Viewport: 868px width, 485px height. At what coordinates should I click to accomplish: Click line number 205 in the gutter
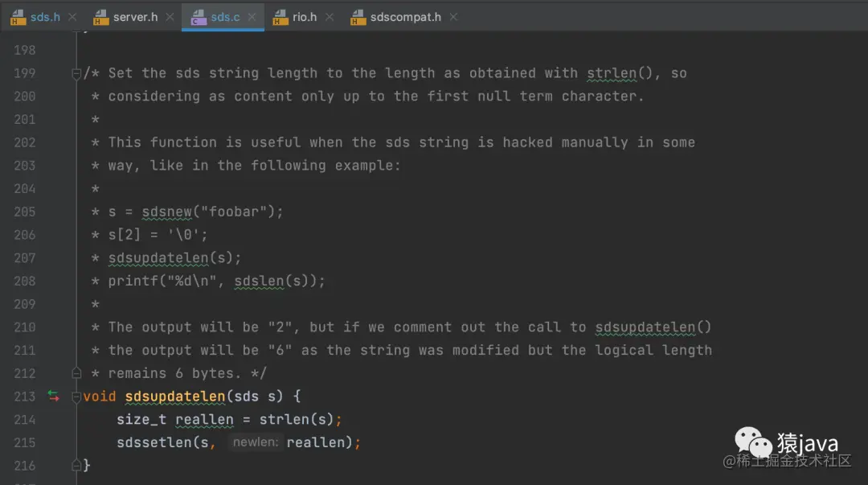(24, 212)
